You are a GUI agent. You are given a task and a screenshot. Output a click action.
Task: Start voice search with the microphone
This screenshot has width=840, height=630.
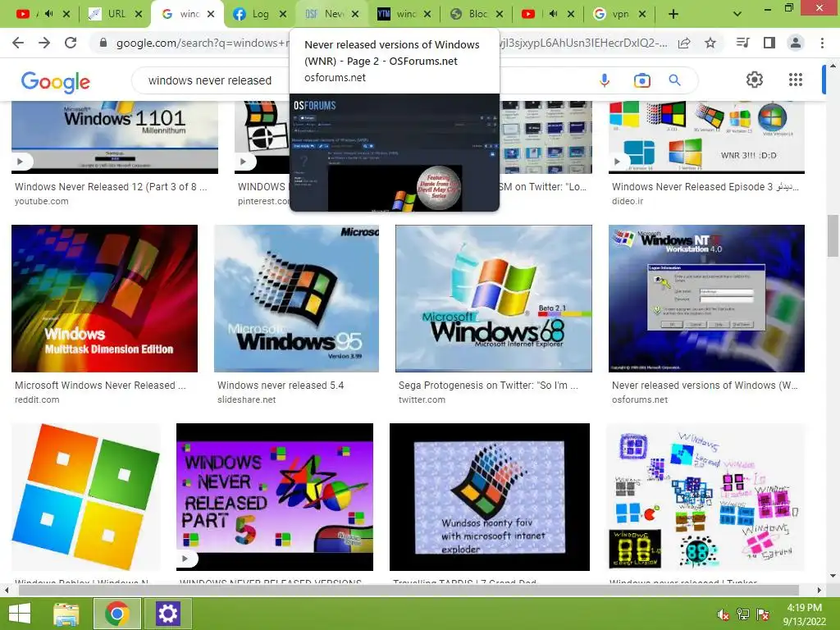(x=605, y=80)
